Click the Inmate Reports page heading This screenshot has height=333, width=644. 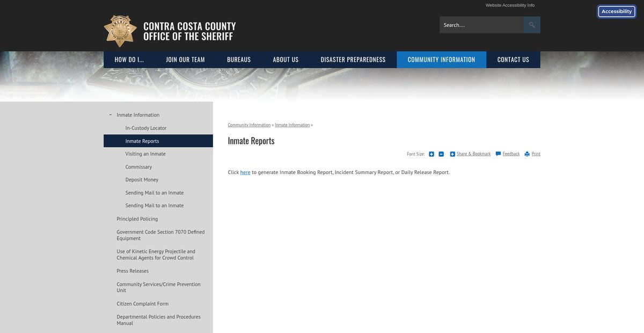click(x=251, y=141)
